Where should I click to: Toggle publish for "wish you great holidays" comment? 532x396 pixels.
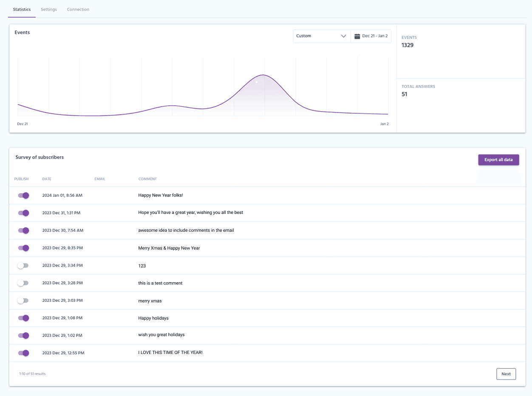coord(23,335)
